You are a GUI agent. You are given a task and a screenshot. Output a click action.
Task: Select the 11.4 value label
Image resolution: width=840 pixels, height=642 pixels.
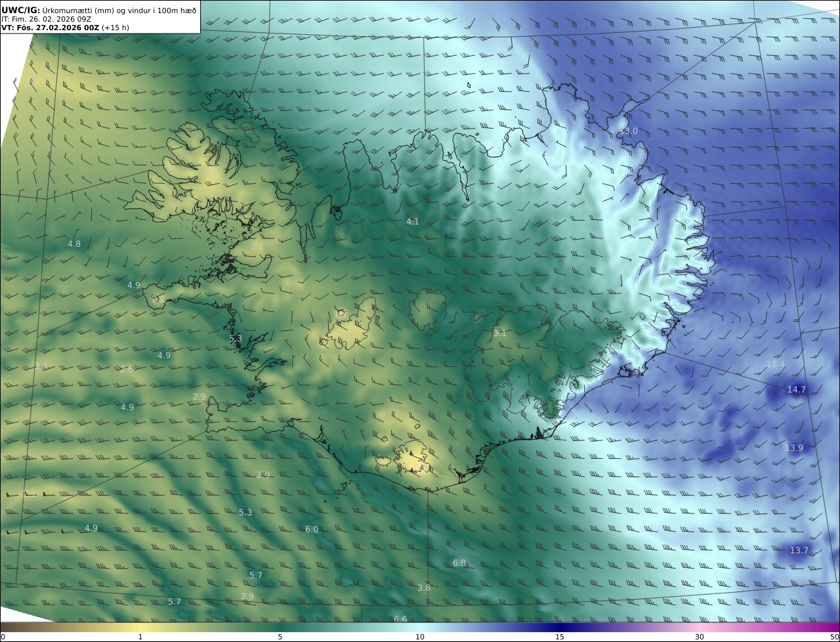(776, 364)
